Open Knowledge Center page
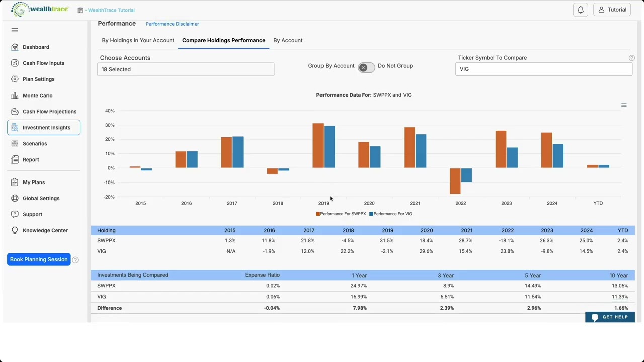 [x=45, y=231]
